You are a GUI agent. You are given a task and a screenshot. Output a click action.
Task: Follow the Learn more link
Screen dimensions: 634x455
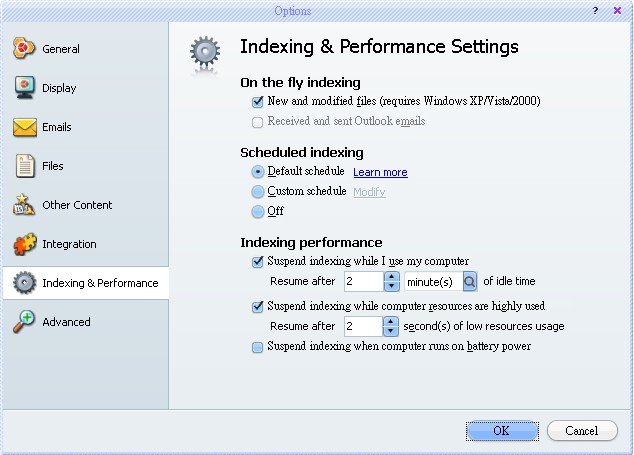click(x=380, y=172)
